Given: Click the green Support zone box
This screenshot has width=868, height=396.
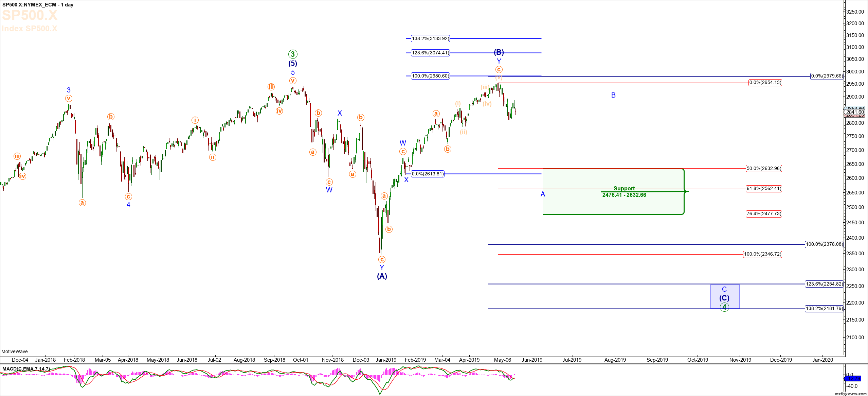Looking at the screenshot, I should point(613,191).
